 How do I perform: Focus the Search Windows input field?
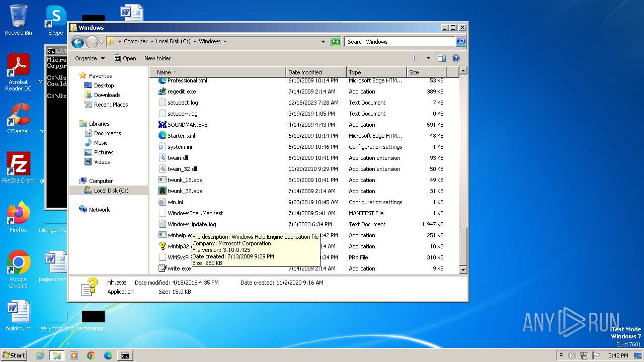pos(400,42)
